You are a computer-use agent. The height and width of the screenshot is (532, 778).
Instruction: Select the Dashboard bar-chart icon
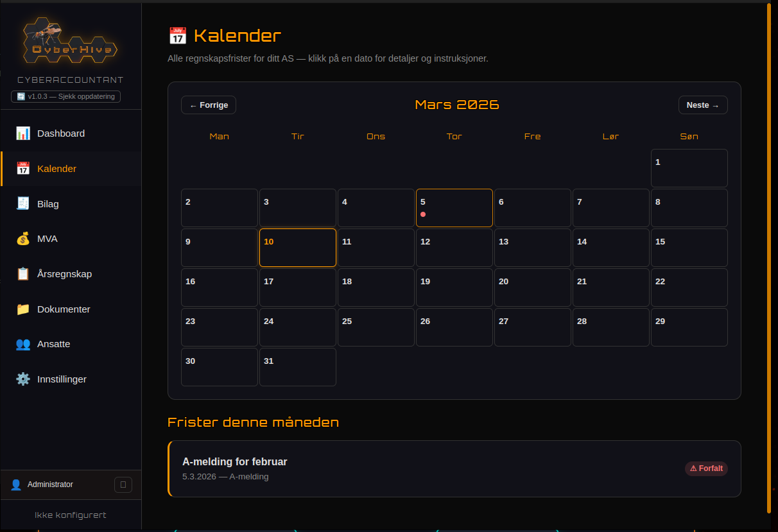23,133
